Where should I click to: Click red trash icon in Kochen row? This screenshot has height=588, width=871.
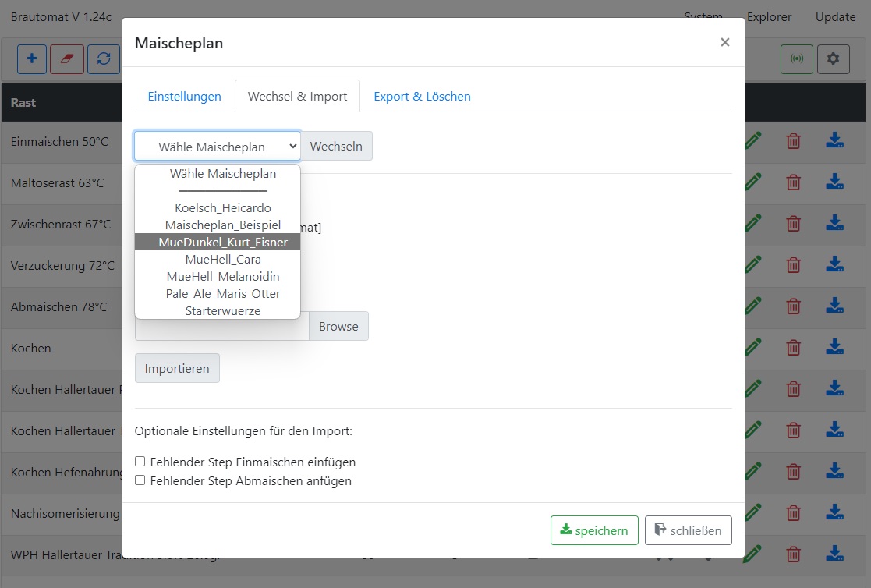tap(793, 348)
